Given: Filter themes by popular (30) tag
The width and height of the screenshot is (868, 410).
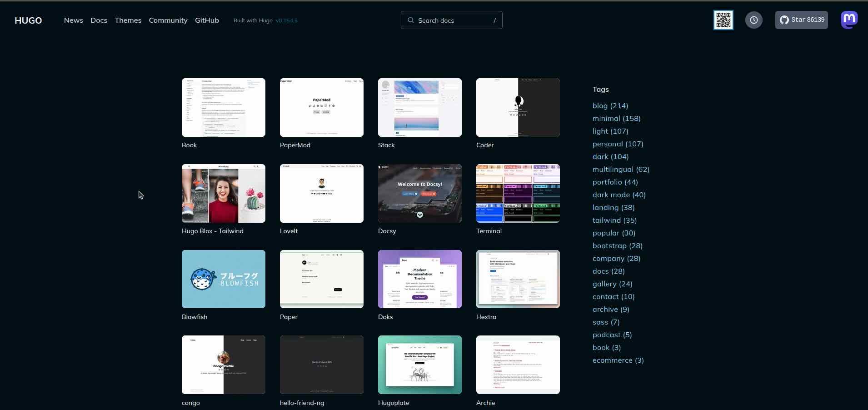Looking at the screenshot, I should coord(614,233).
